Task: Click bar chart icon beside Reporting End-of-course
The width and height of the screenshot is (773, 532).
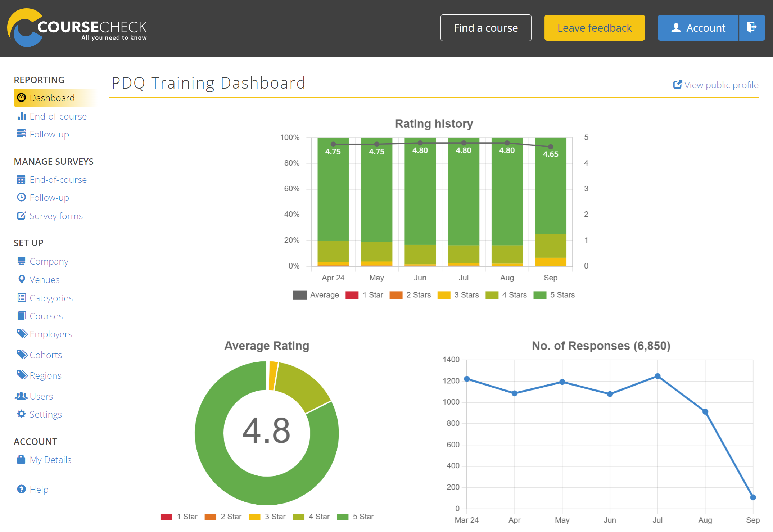Action: pyautogui.click(x=22, y=116)
